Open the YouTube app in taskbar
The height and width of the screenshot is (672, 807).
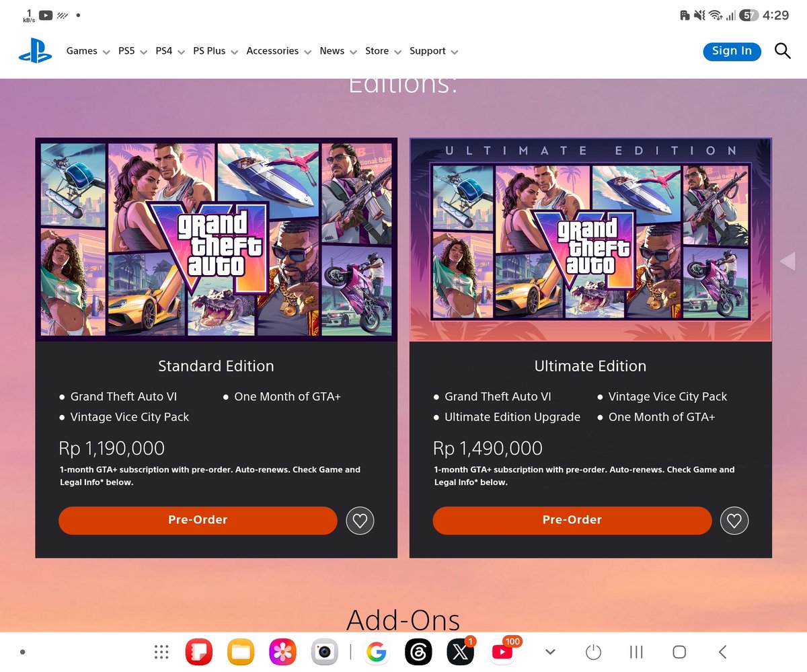(502, 652)
